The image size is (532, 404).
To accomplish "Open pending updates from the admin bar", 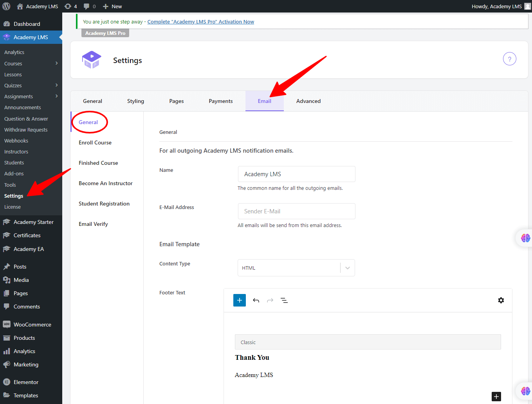I will click(x=70, y=6).
